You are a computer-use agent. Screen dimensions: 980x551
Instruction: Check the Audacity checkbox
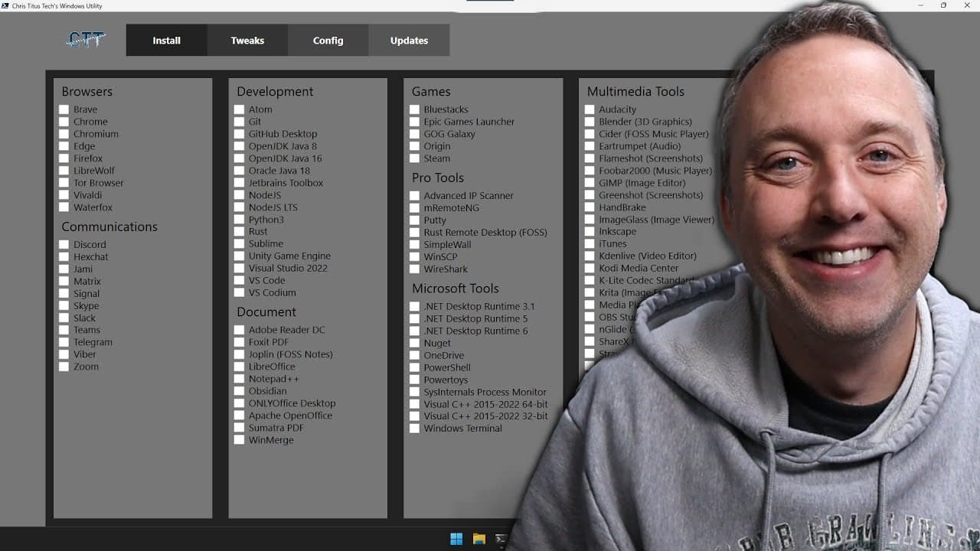[x=590, y=109]
